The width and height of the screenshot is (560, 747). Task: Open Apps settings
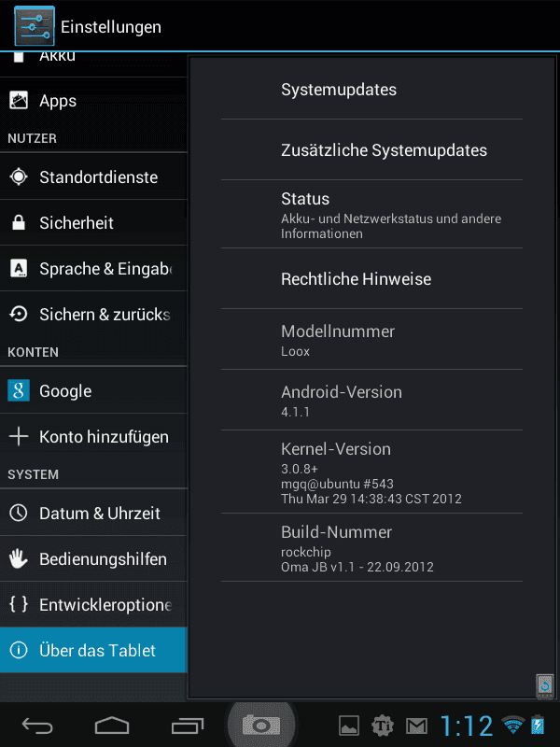(94, 101)
